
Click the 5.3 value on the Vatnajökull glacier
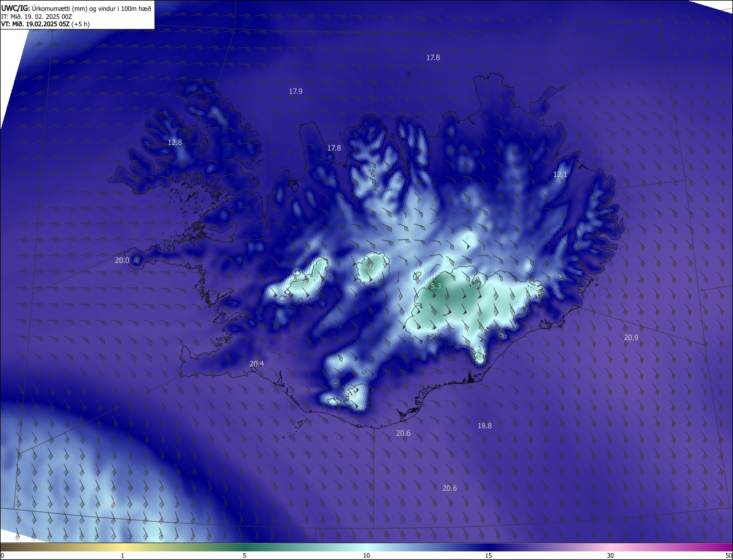click(435, 286)
